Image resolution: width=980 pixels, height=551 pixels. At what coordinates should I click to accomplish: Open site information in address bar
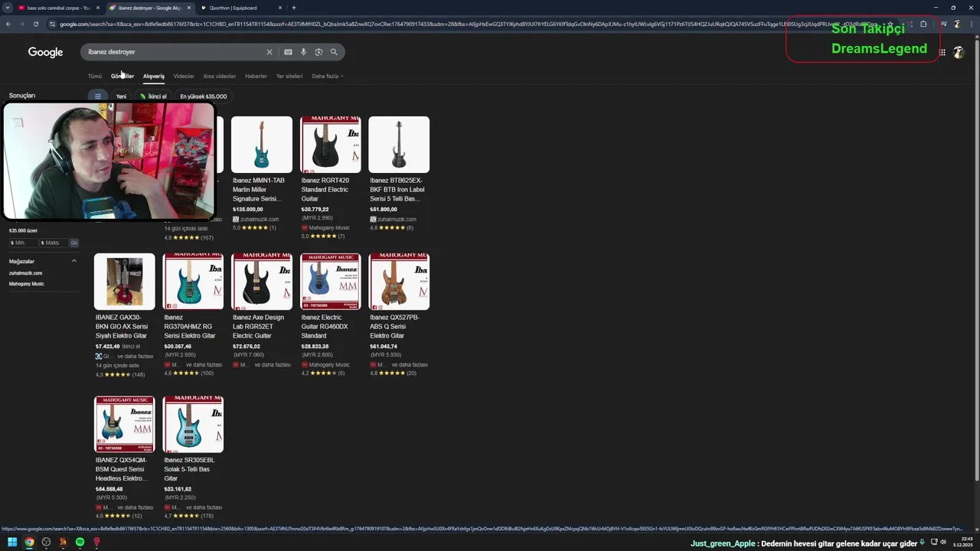tap(52, 24)
